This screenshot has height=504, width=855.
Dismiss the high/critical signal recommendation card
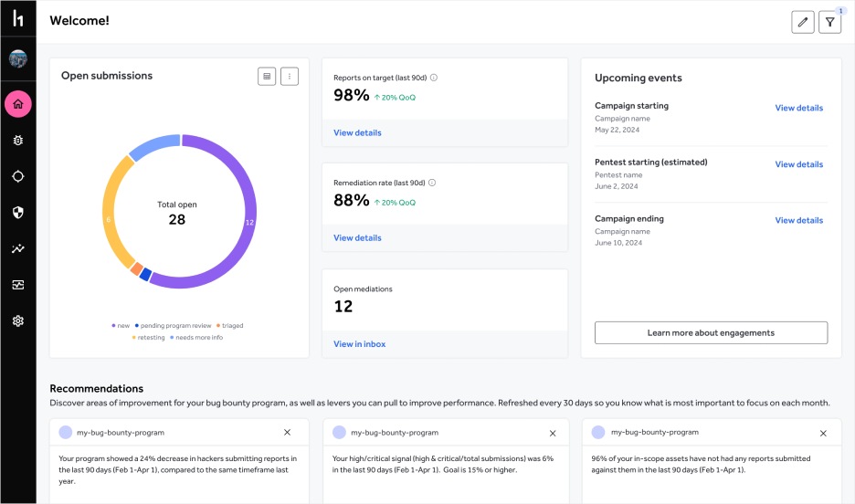[x=553, y=433]
